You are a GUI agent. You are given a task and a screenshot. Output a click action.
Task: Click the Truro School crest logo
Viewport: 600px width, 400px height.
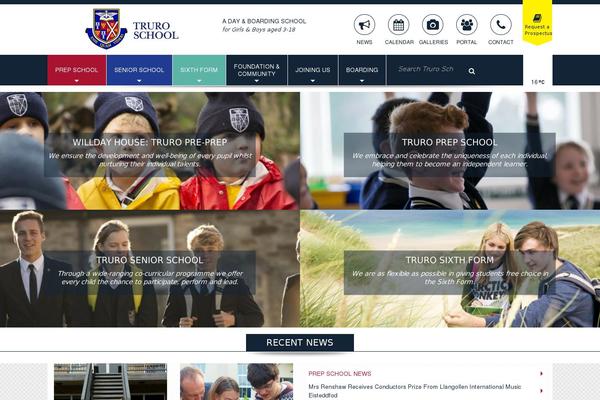(106, 29)
